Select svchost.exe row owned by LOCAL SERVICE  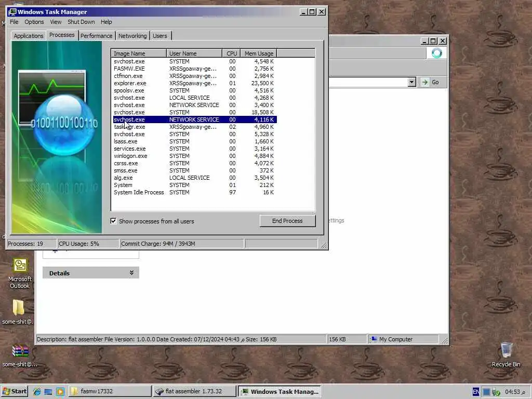click(194, 98)
